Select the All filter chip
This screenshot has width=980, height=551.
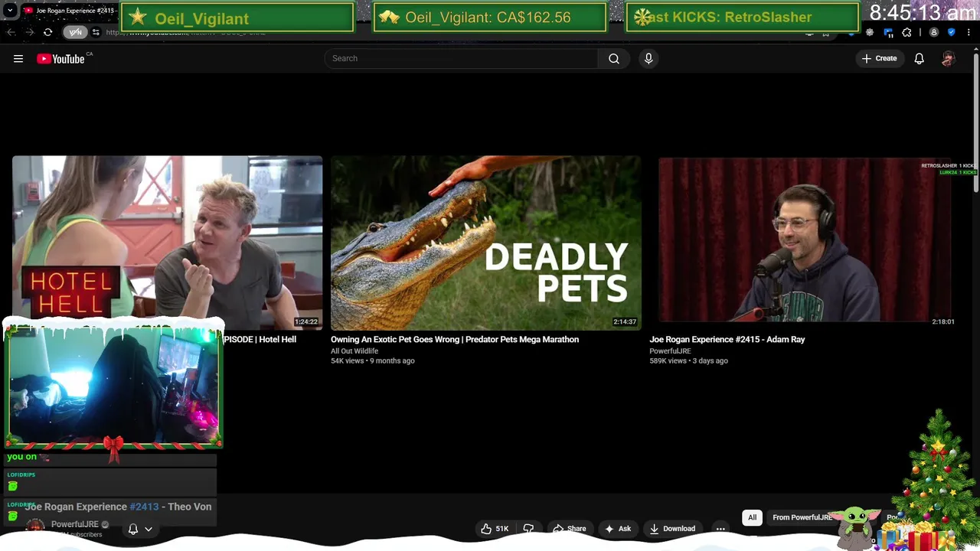pyautogui.click(x=752, y=517)
